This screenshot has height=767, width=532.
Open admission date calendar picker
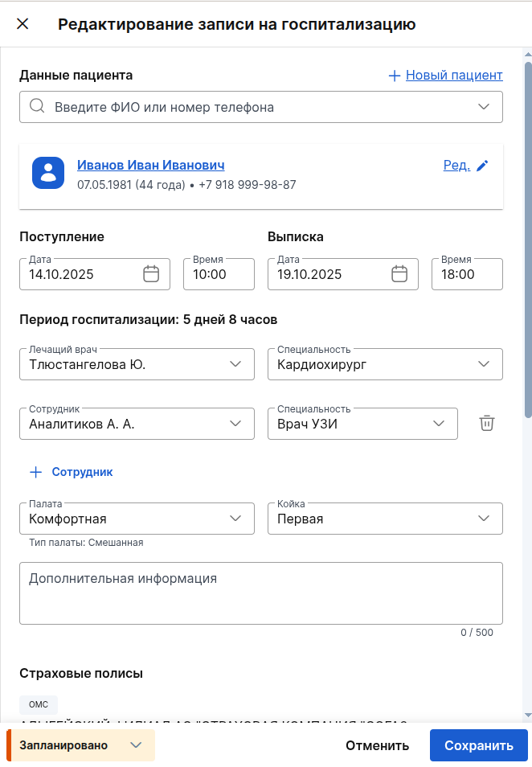pyautogui.click(x=151, y=273)
